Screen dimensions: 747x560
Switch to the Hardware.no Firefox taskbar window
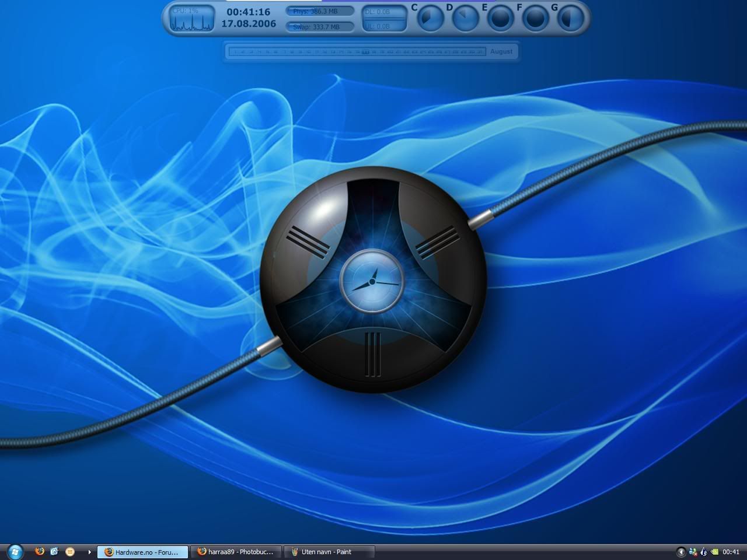tap(143, 552)
